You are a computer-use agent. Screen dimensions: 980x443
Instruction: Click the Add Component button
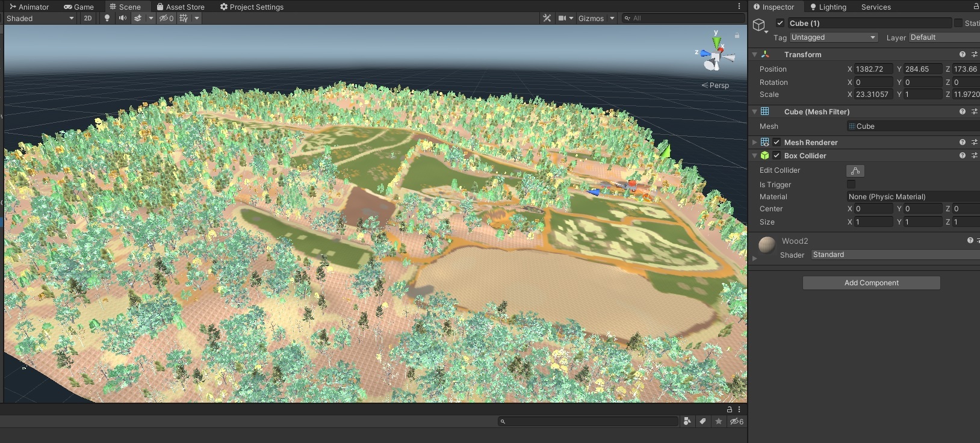click(x=871, y=283)
